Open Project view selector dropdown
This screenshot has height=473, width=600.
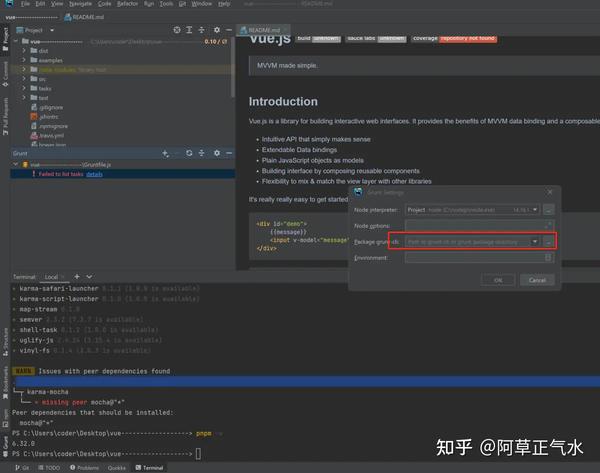52,30
